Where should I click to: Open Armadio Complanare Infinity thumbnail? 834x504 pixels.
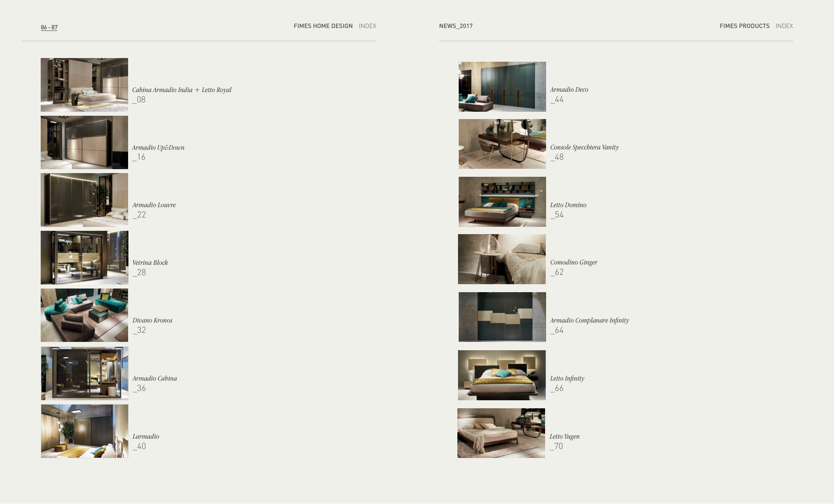pyautogui.click(x=502, y=317)
